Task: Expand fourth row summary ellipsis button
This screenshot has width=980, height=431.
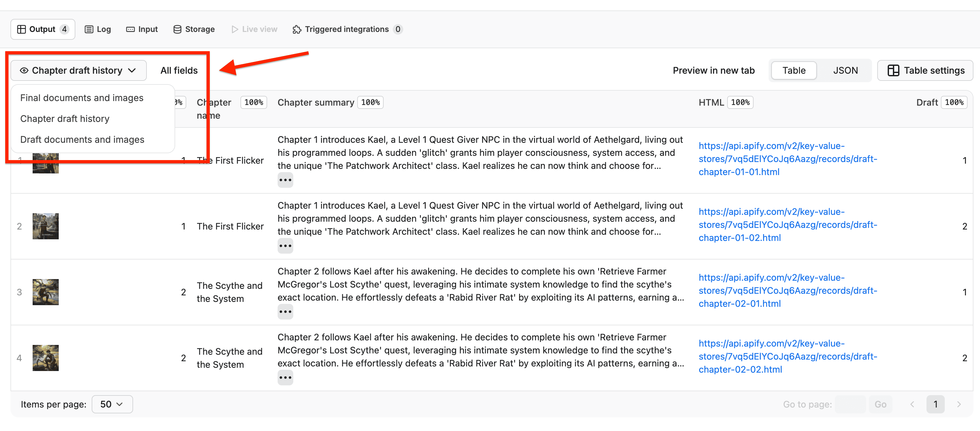Action: click(x=285, y=378)
